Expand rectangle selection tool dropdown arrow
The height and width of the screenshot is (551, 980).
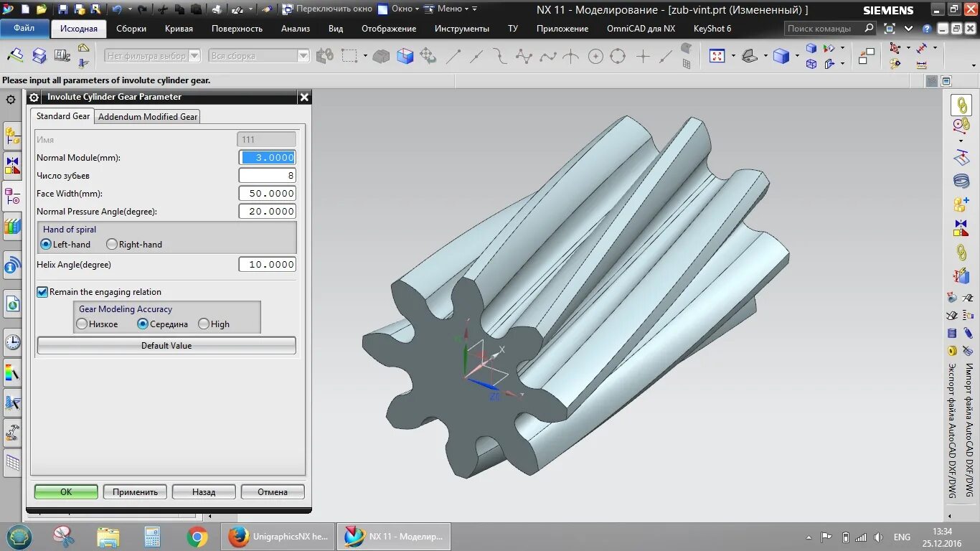pos(365,56)
